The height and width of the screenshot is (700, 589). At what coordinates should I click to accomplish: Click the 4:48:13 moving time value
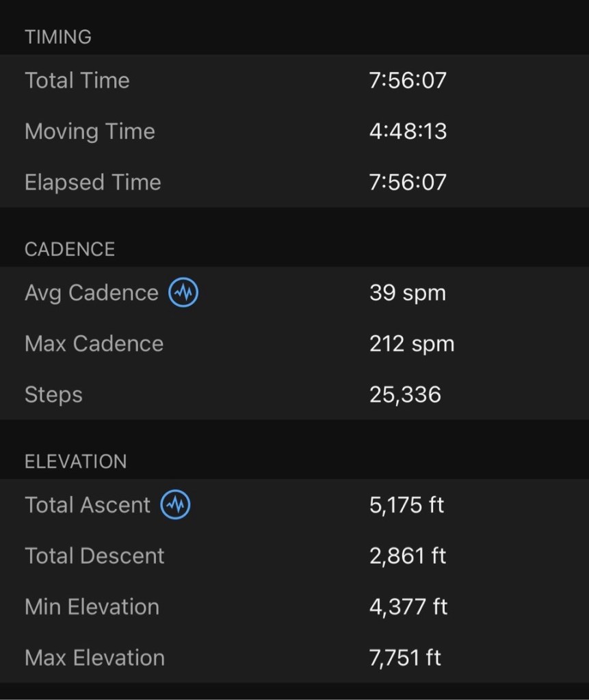tap(408, 131)
